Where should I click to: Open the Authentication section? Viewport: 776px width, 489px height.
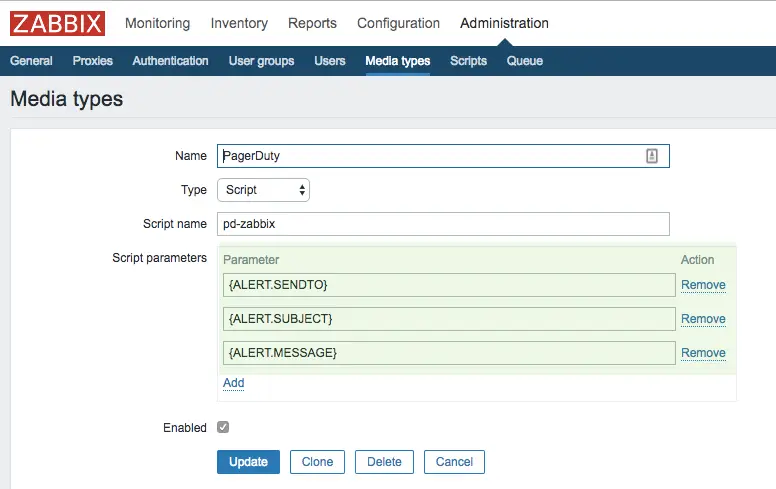(170, 61)
